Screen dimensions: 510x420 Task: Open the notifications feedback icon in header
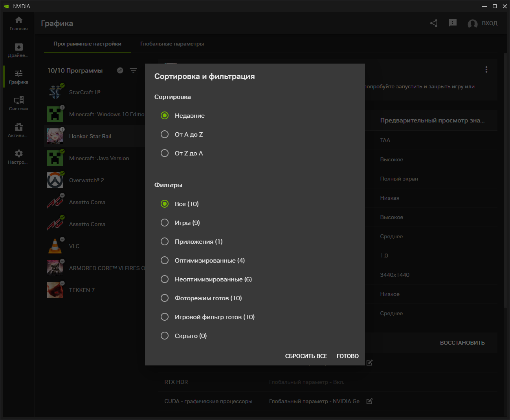pos(453,23)
